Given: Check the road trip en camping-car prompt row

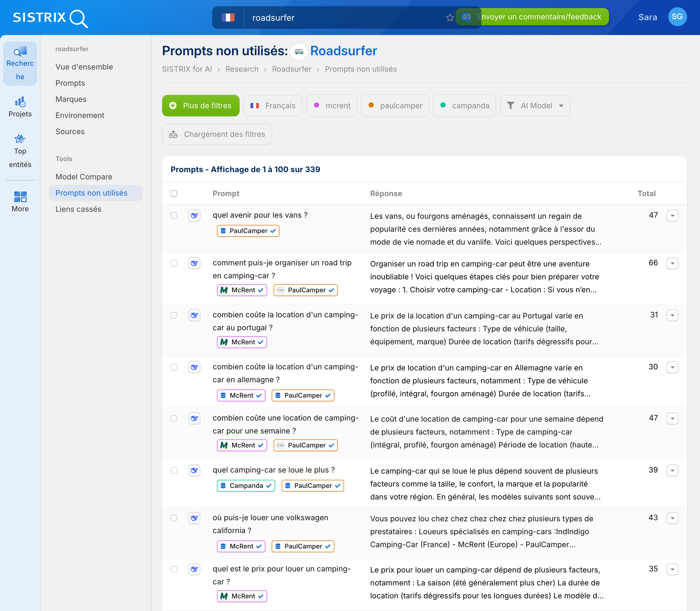Looking at the screenshot, I should [x=174, y=263].
